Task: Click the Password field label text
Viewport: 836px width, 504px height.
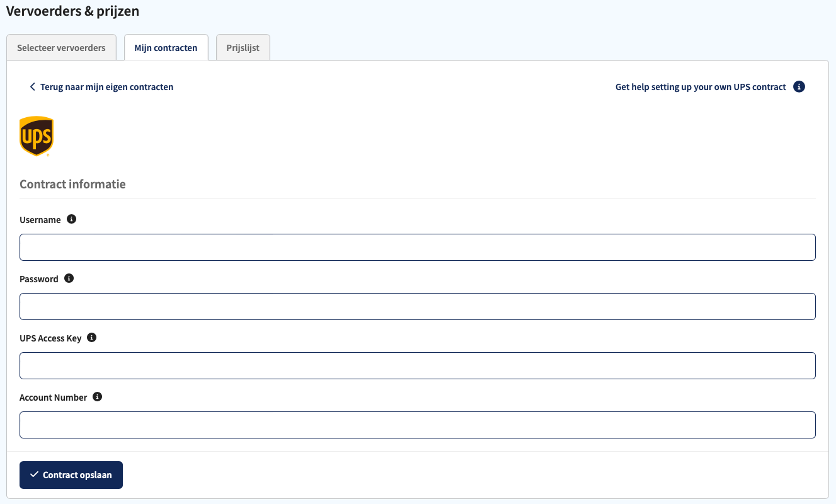Action: tap(39, 279)
